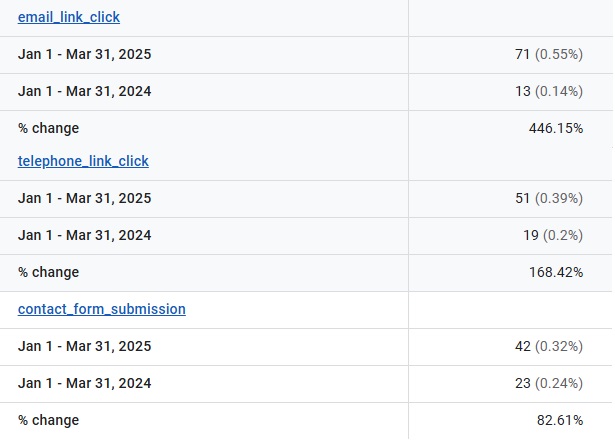Click the 2024 date range under telephone_link_click

(85, 235)
